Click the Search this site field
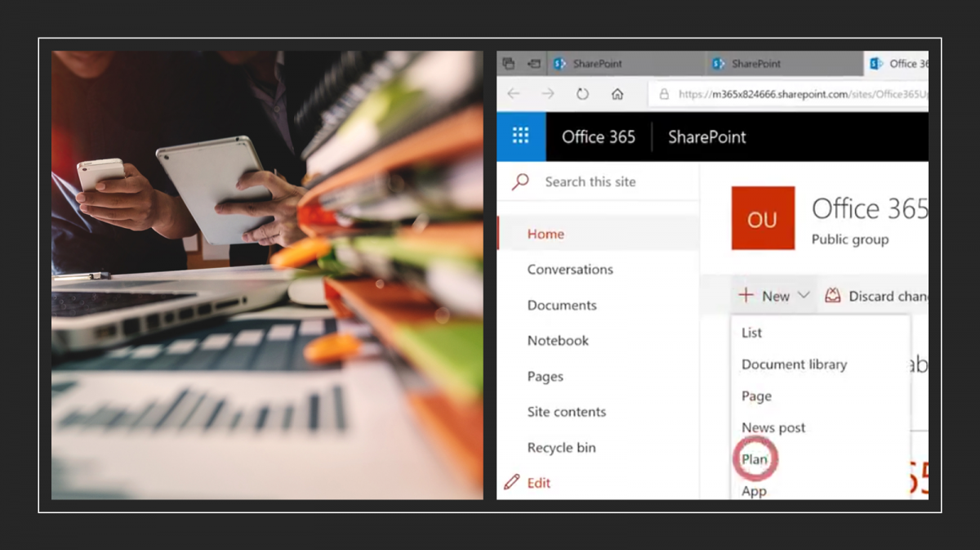 point(598,181)
